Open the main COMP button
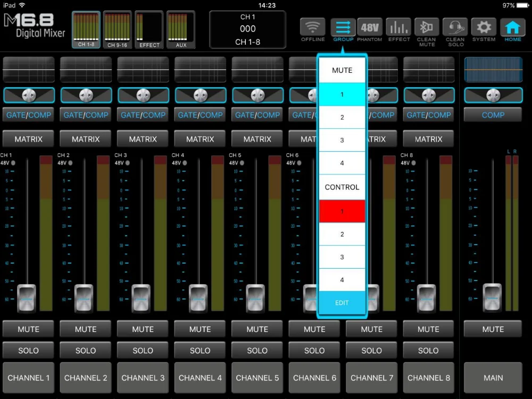This screenshot has height=399, width=532. coord(493,115)
